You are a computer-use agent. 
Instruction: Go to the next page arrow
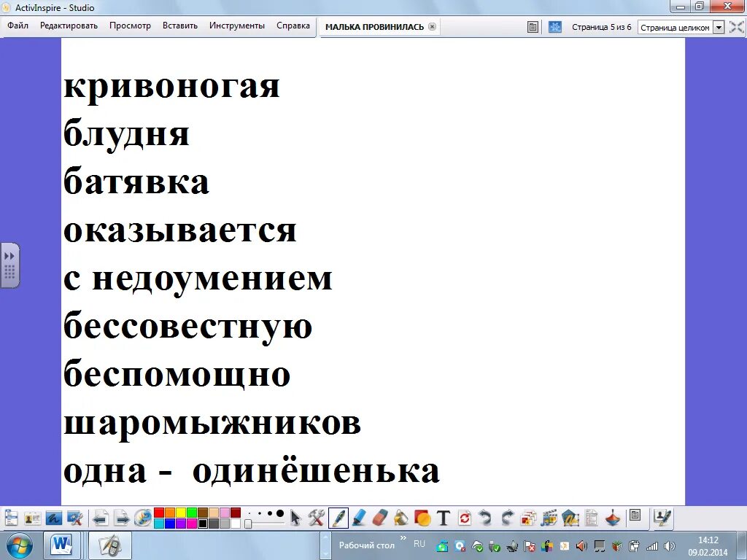[x=122, y=518]
